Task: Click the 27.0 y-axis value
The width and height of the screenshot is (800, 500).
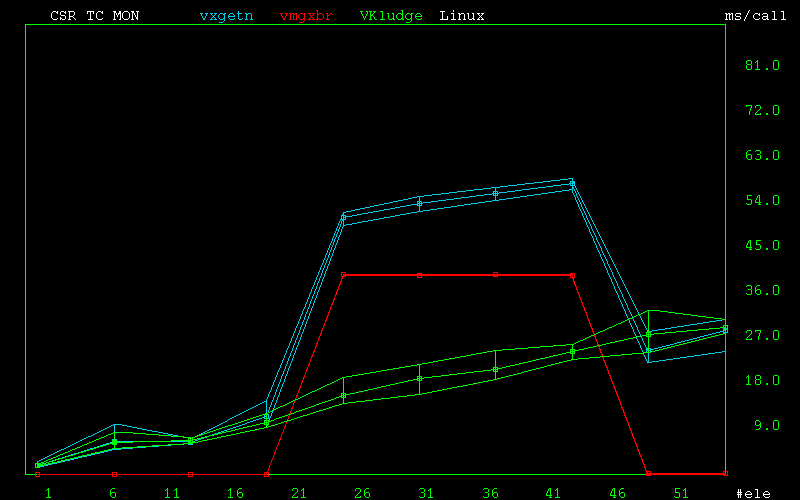Action: click(x=762, y=335)
